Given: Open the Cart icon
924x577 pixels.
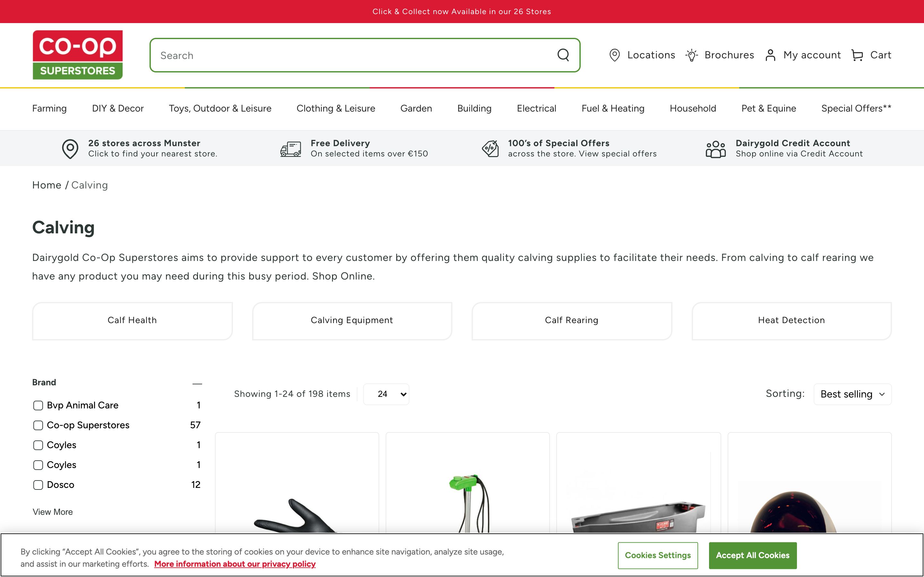Looking at the screenshot, I should (857, 55).
